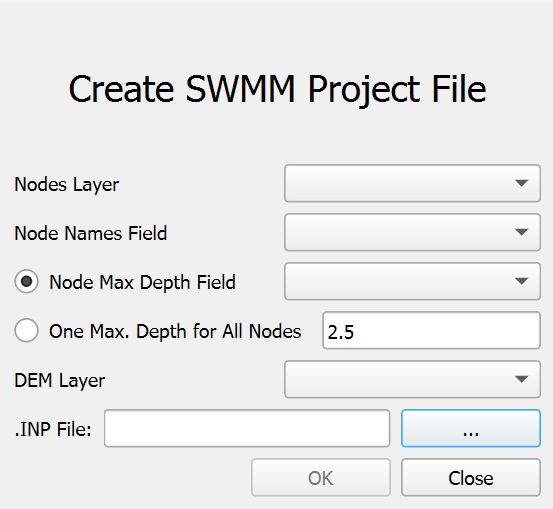Click the Create SWMM Project File heading
The image size is (553, 509).
pos(278,90)
